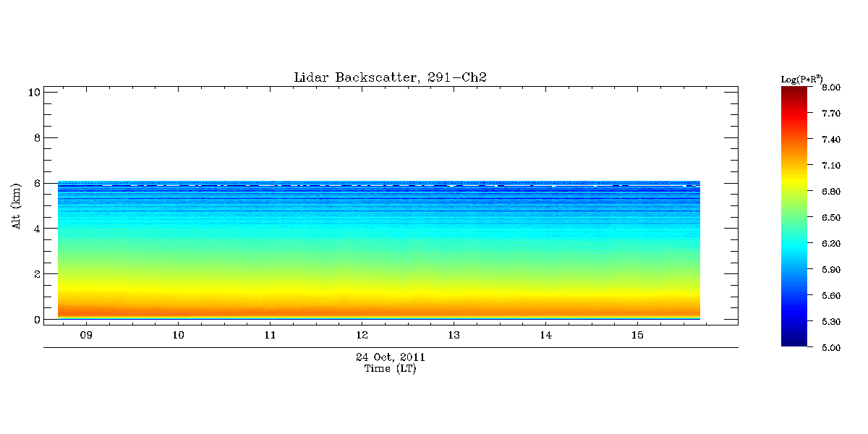This screenshot has height=434, width=868.
Task: Click the colorbar value '6.20'
Action: tap(830, 244)
